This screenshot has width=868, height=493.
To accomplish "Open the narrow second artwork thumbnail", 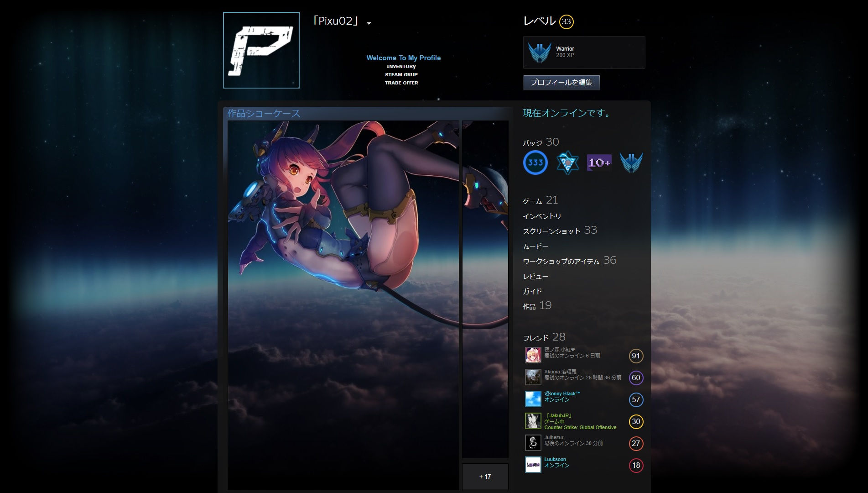I will (x=485, y=289).
